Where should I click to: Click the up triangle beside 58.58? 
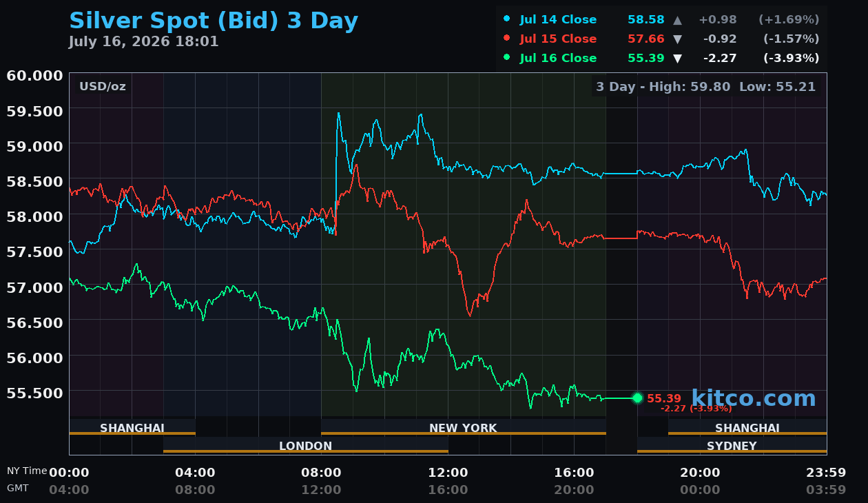pyautogui.click(x=677, y=20)
